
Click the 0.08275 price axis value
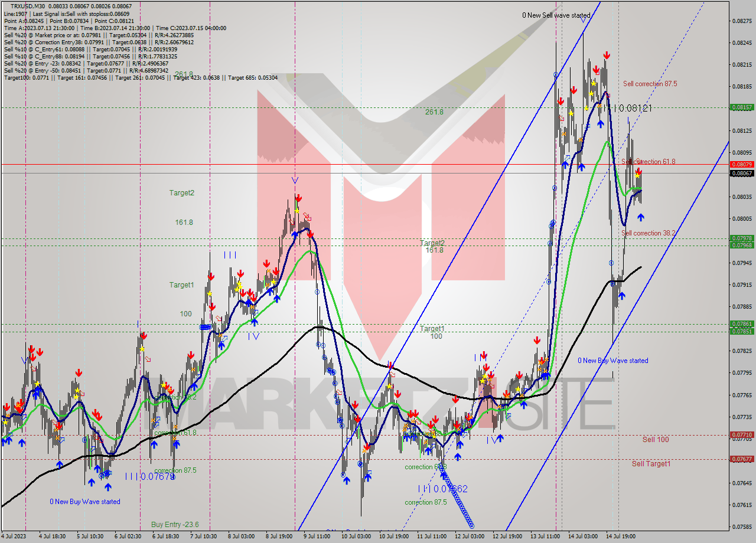(x=741, y=21)
